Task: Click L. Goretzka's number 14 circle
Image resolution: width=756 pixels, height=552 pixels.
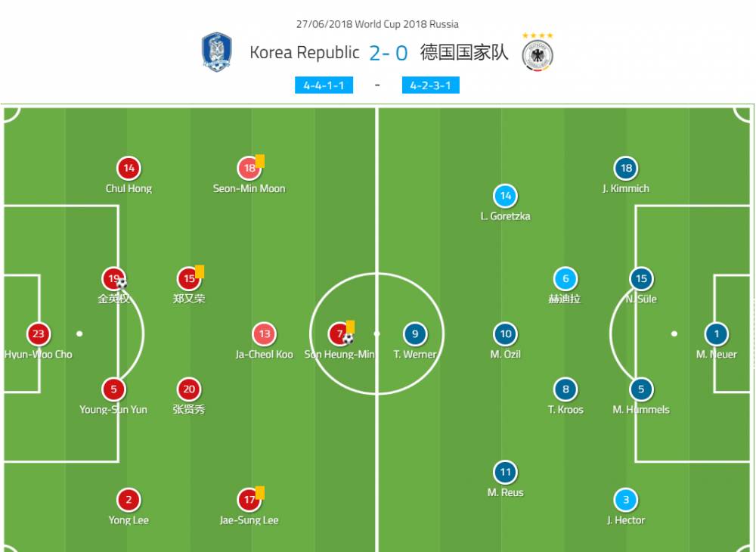Action: coord(505,196)
